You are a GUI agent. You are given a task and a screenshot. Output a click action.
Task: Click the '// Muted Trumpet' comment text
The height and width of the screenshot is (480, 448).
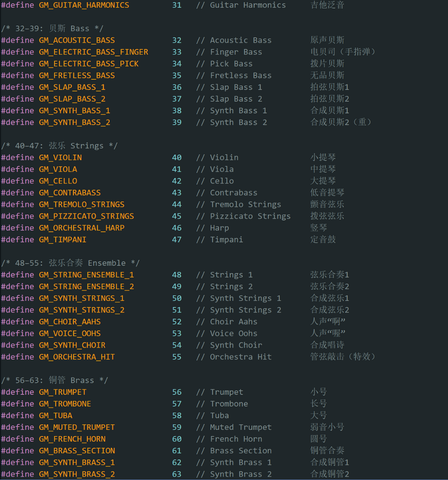pos(234,427)
